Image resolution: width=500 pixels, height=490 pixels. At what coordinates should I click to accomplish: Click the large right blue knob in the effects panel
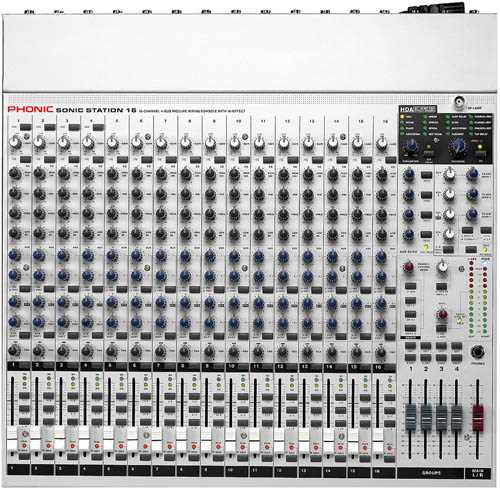(x=458, y=146)
